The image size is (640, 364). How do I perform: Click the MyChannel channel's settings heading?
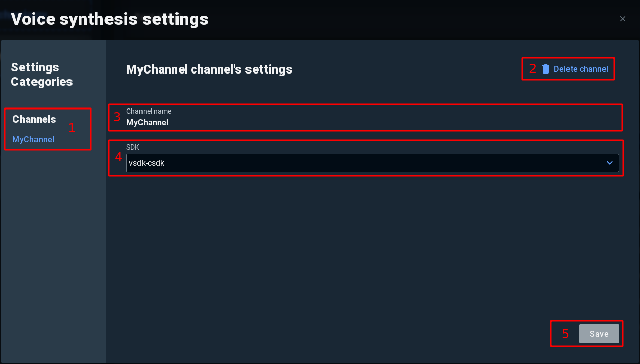[x=209, y=69]
